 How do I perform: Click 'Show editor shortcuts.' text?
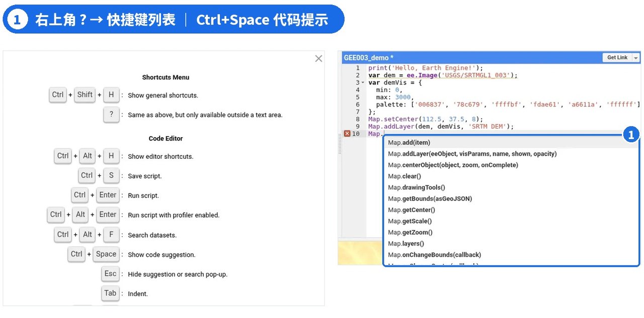tap(160, 157)
